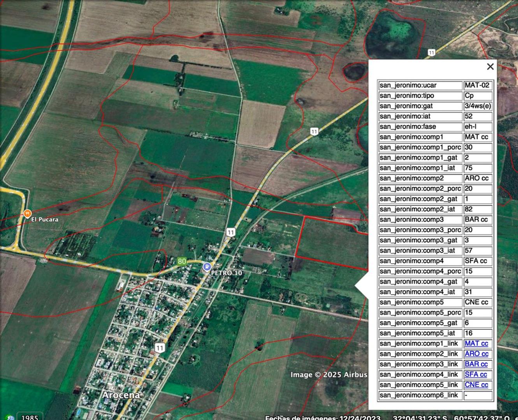Open the CNE cc link

476,385
